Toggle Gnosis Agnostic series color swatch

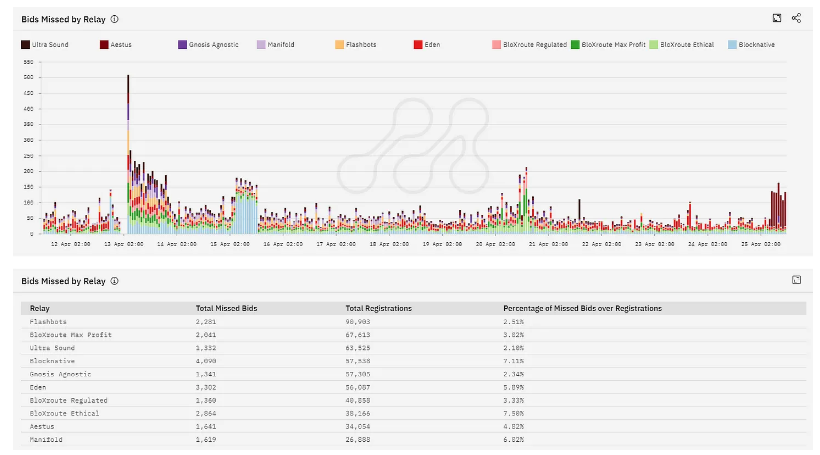point(182,44)
